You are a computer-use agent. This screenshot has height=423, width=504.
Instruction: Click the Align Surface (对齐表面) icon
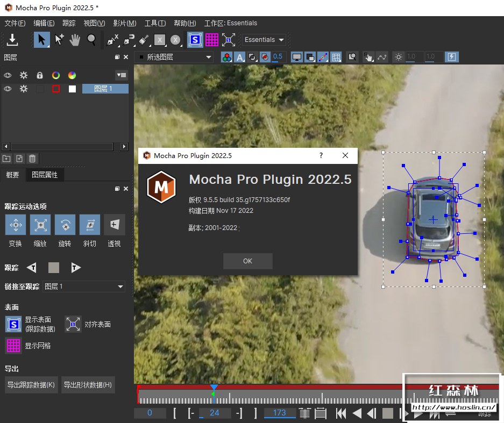tap(73, 324)
